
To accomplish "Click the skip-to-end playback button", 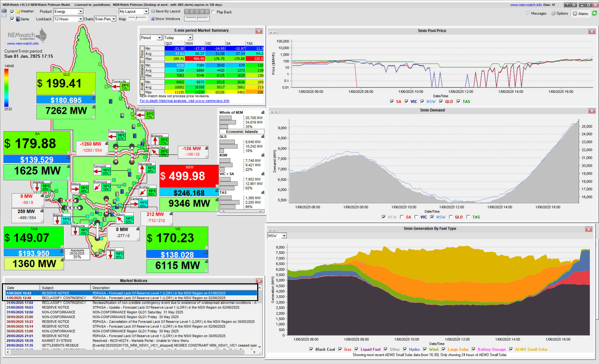I will point(207,12).
